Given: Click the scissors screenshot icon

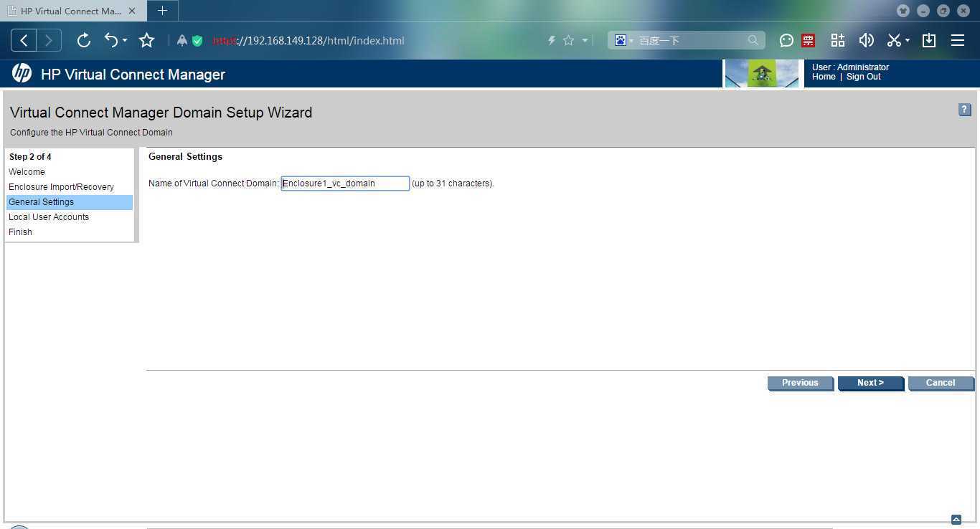Looking at the screenshot, I should coord(894,40).
